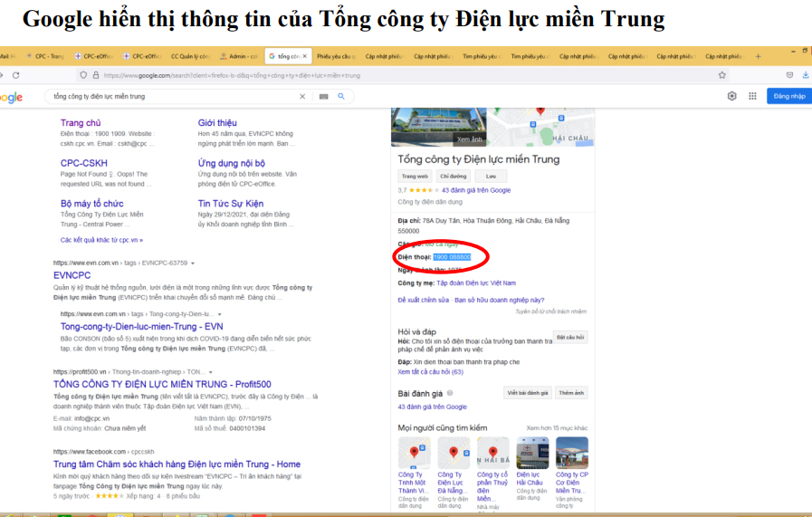Screen dimensions: 812x517
Task: Click 'Xem tất cả câu hỏi (63)'
Action: pyautogui.click(x=430, y=372)
